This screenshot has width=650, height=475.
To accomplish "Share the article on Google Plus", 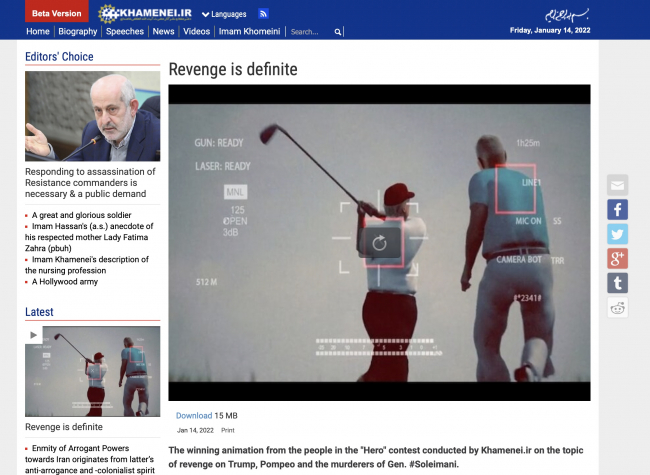I will click(x=617, y=259).
